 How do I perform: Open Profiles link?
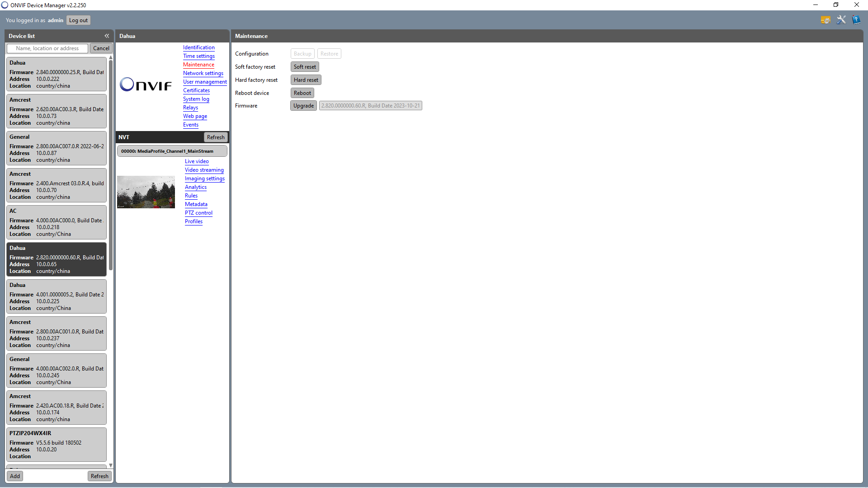pyautogui.click(x=193, y=221)
